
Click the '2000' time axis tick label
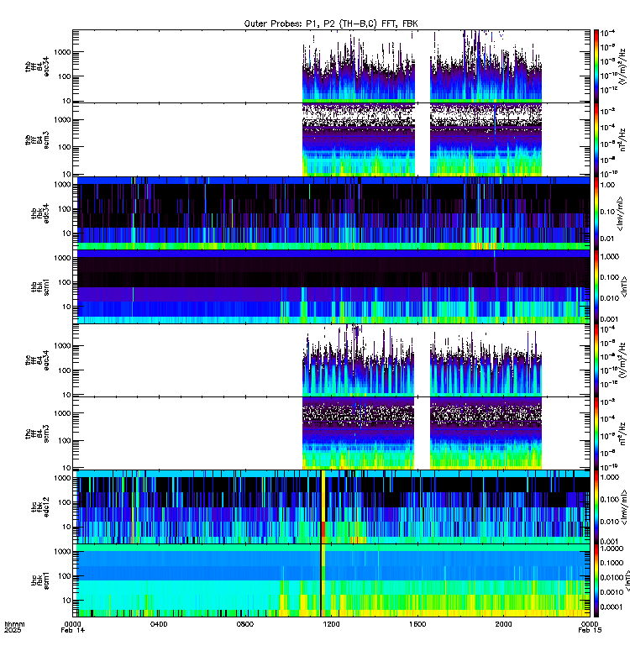[503, 624]
